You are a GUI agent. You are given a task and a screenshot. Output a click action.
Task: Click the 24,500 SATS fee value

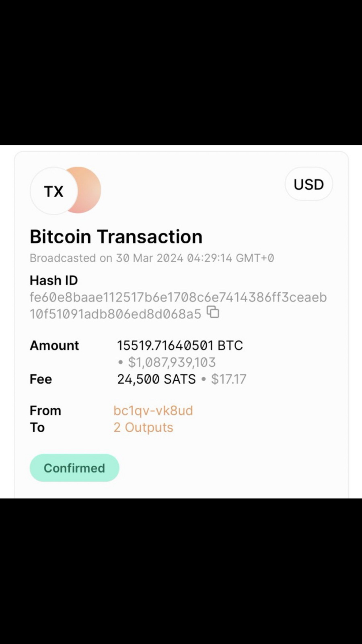tap(156, 379)
